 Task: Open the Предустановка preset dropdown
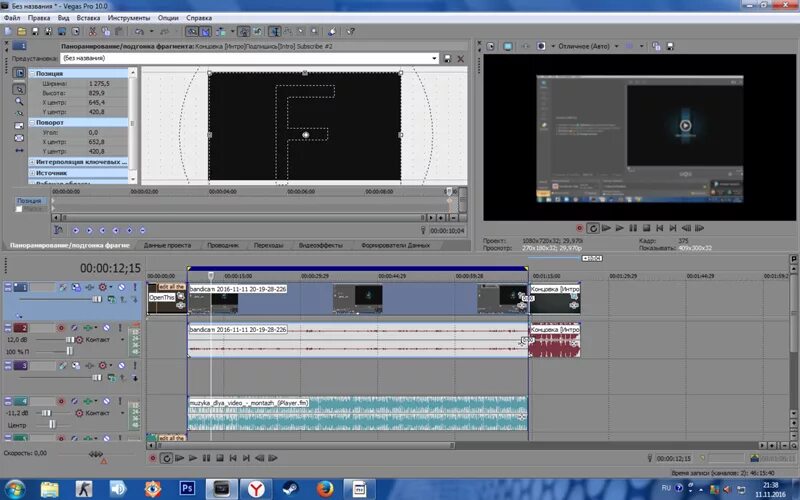point(434,59)
